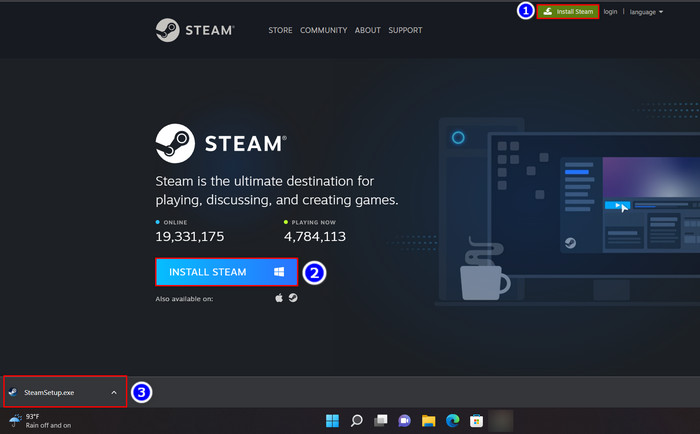Screen dimensions: 700x434
Task: Open the weather widget showing 93°F
Action: pyautogui.click(x=40, y=421)
